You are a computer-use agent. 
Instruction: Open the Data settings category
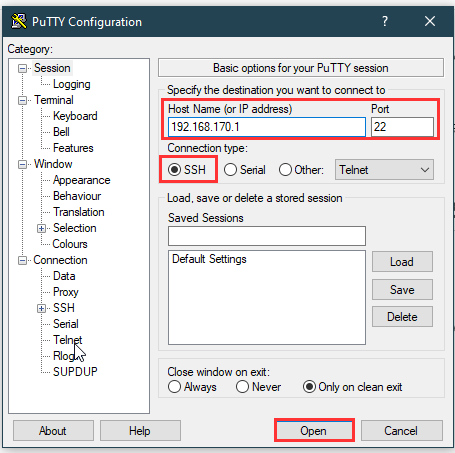tap(64, 276)
